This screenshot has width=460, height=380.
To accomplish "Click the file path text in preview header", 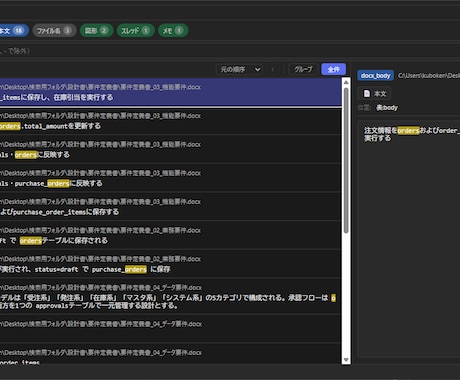I will pos(429,76).
